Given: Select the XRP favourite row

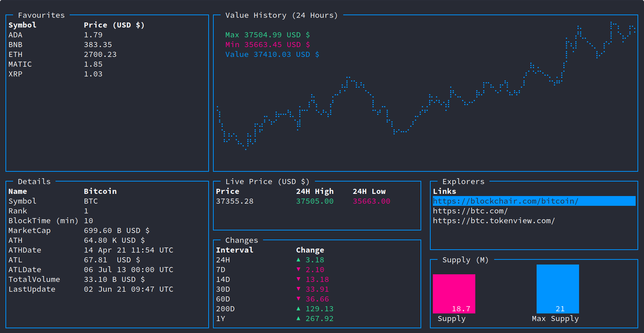Looking at the screenshot, I should click(107, 74).
